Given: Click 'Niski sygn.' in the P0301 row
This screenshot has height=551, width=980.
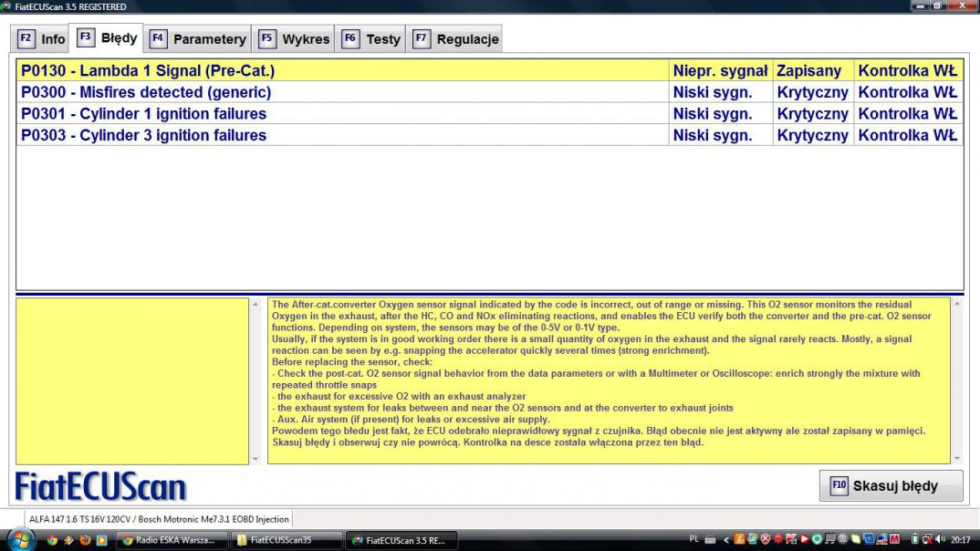Looking at the screenshot, I should (x=720, y=114).
